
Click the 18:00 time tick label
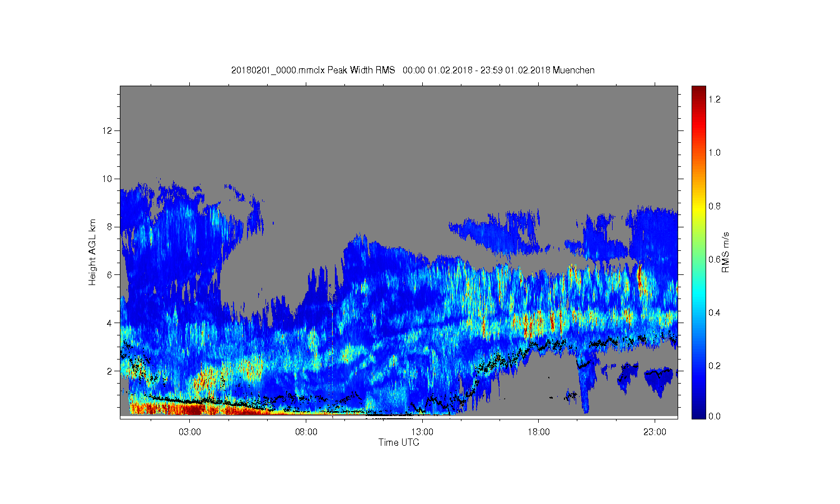pos(539,432)
